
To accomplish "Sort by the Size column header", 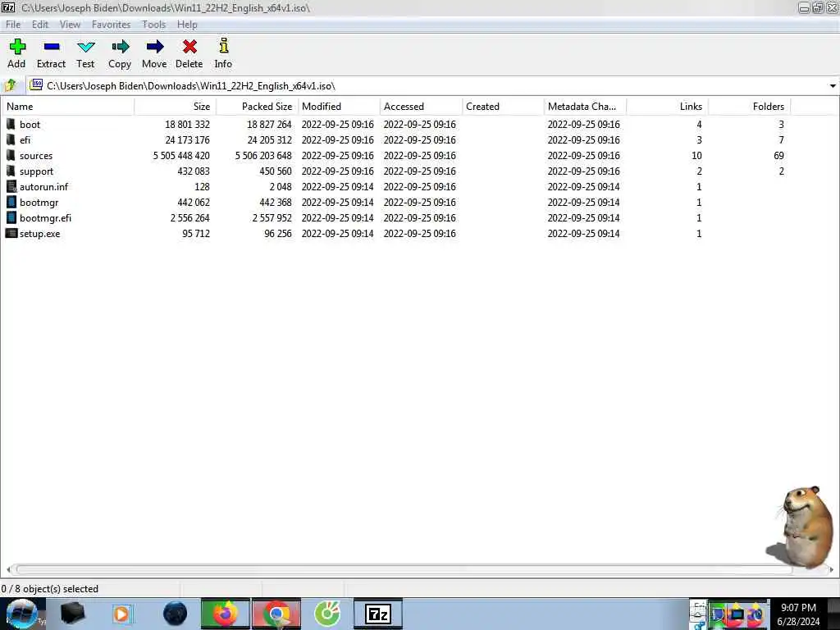I will [x=176, y=106].
